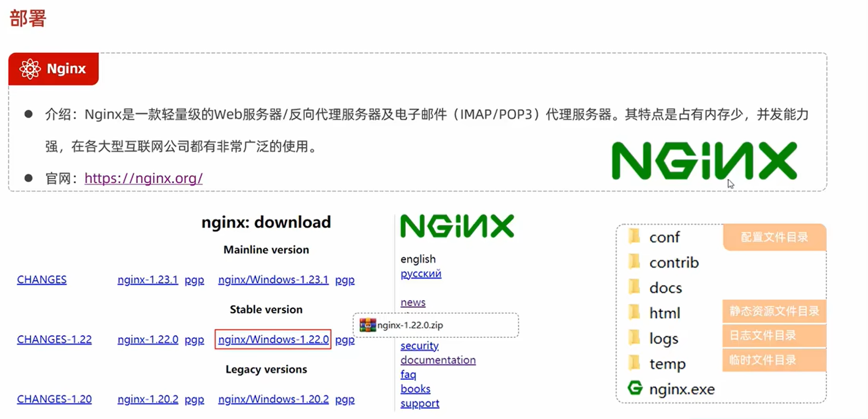Click the nginx-1.22.0.zip archive icon
This screenshot has width=868, height=419.
pyautogui.click(x=368, y=325)
